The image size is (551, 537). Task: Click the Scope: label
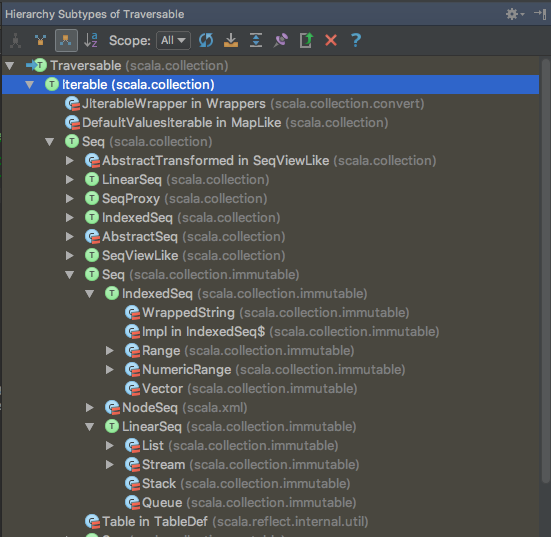[130, 40]
